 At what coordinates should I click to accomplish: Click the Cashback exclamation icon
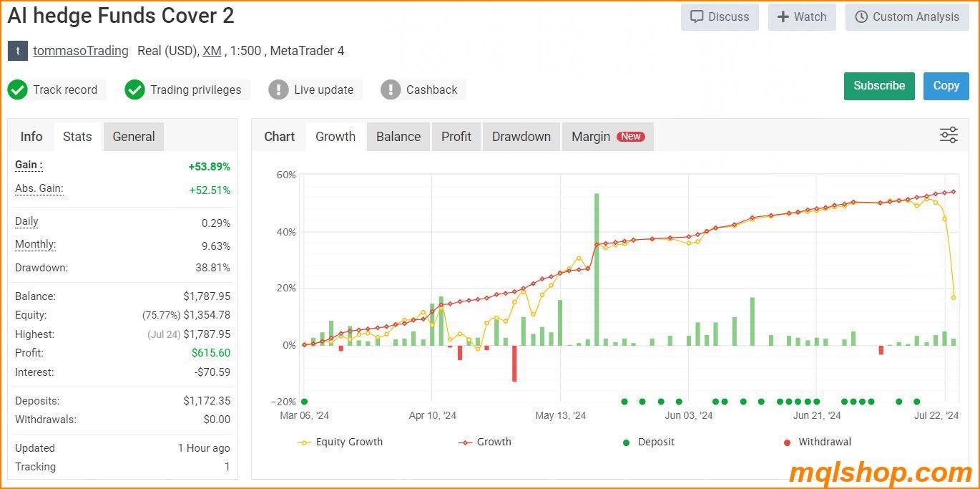pos(391,89)
